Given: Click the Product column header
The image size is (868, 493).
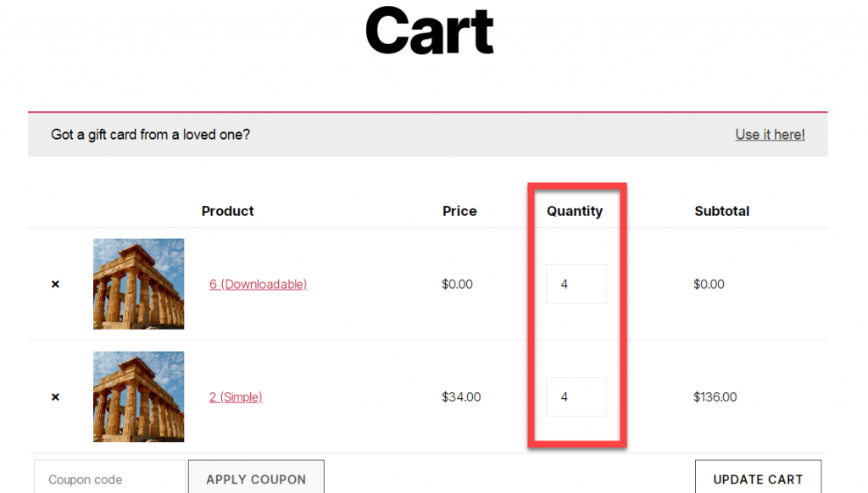Looking at the screenshot, I should [x=227, y=212].
